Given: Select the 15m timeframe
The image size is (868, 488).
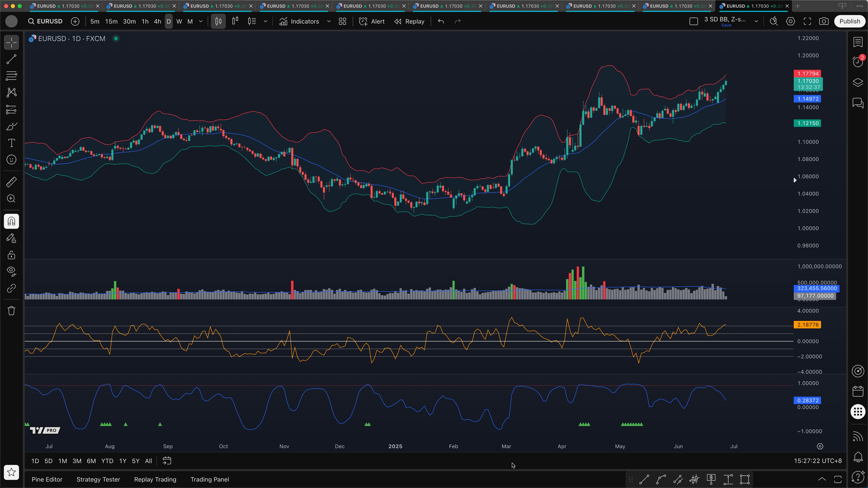Looking at the screenshot, I should (111, 21).
